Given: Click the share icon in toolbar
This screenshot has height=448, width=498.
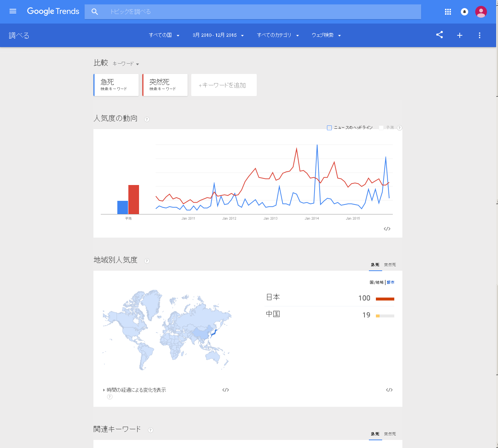Looking at the screenshot, I should click(440, 35).
